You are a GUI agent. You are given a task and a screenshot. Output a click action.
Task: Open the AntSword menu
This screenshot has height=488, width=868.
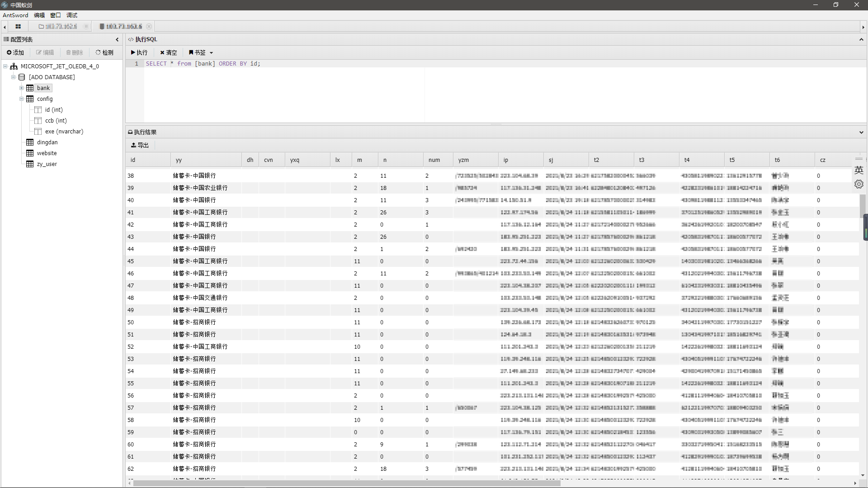click(x=15, y=15)
